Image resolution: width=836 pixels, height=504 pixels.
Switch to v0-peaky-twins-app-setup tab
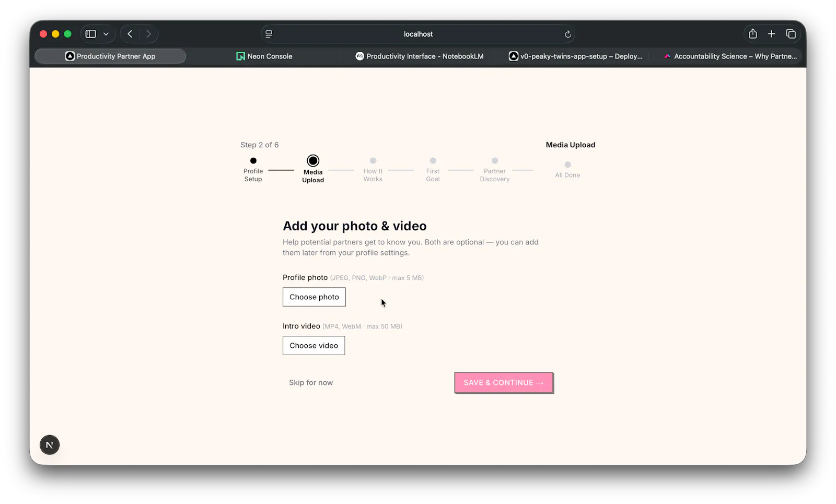pyautogui.click(x=575, y=56)
